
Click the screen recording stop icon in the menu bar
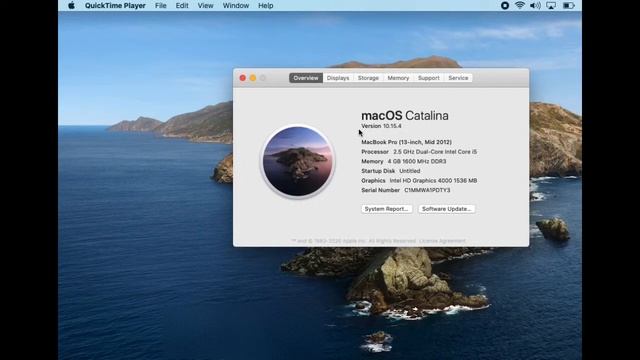(x=504, y=5)
